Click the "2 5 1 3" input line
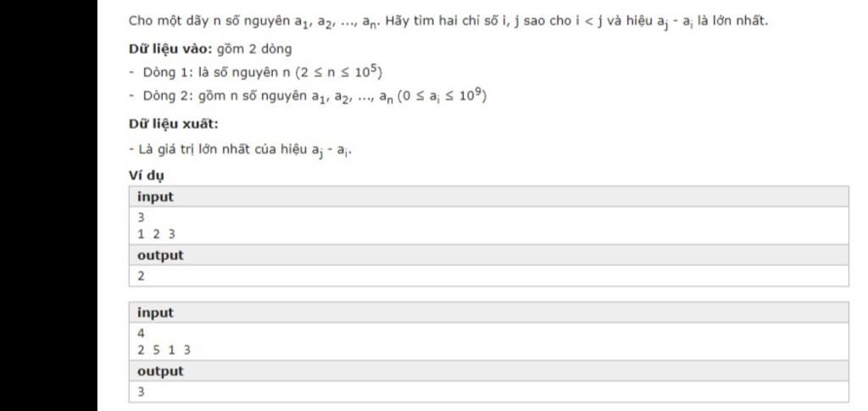 click(164, 350)
